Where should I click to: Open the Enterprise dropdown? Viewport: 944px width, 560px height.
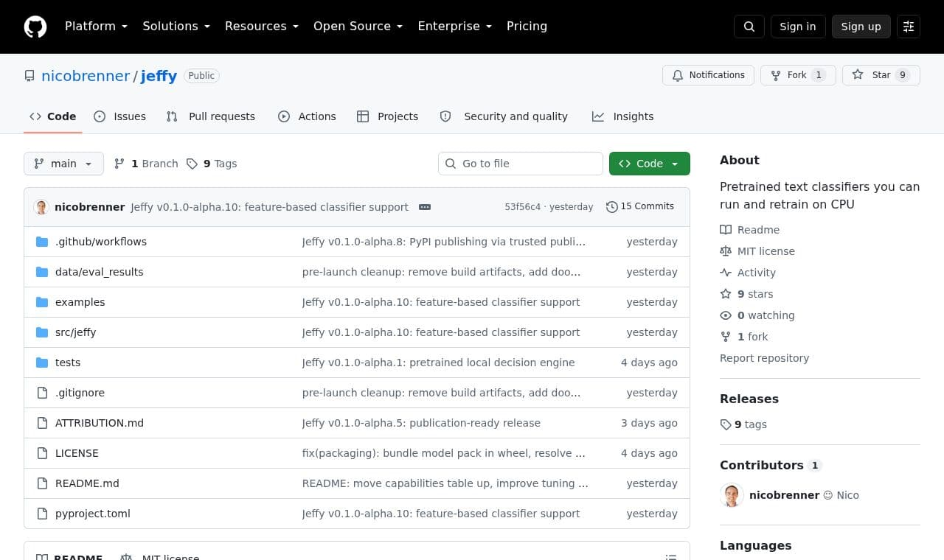[454, 27]
